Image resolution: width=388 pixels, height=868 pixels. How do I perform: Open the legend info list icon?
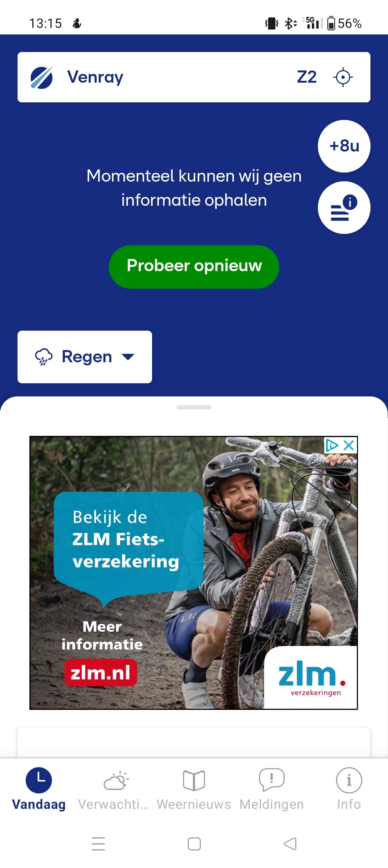pos(344,208)
